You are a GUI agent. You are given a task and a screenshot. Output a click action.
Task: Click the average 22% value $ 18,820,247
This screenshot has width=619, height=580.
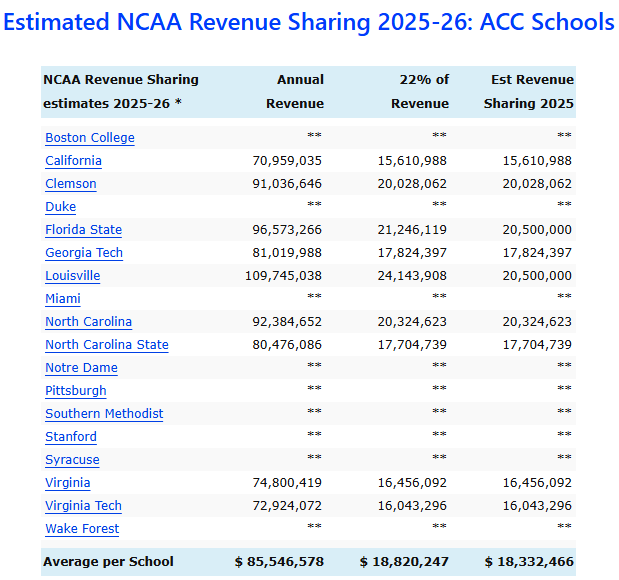pyautogui.click(x=404, y=562)
